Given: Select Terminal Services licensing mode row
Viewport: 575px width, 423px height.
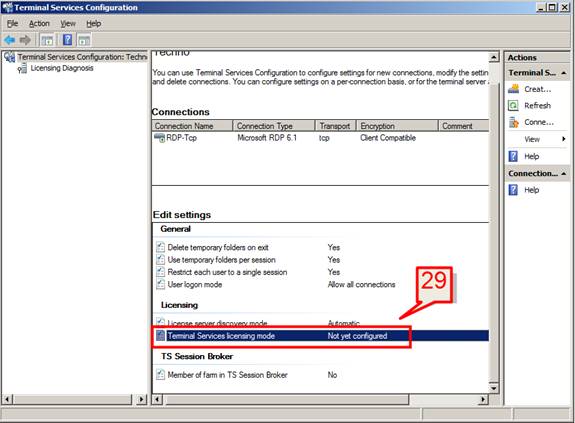Looking at the screenshot, I should (x=322, y=335).
